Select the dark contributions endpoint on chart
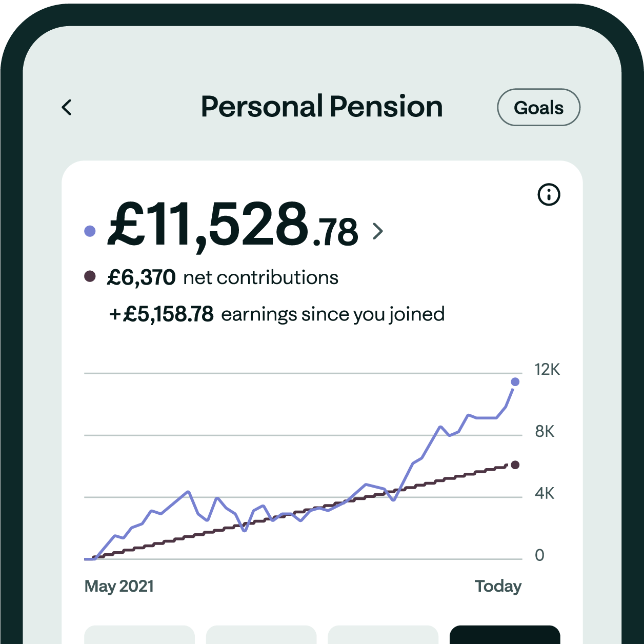 coord(515,465)
